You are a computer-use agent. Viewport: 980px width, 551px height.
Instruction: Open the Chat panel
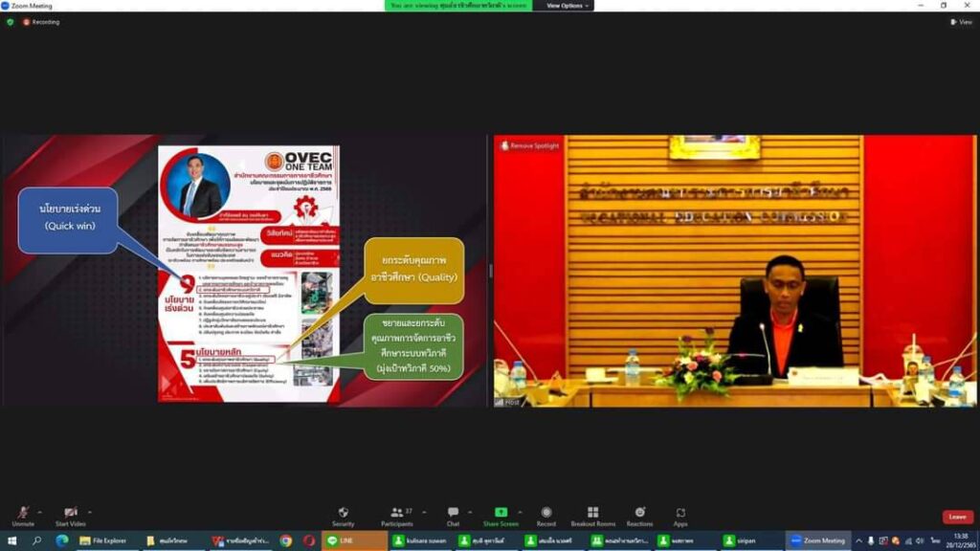coord(453,514)
